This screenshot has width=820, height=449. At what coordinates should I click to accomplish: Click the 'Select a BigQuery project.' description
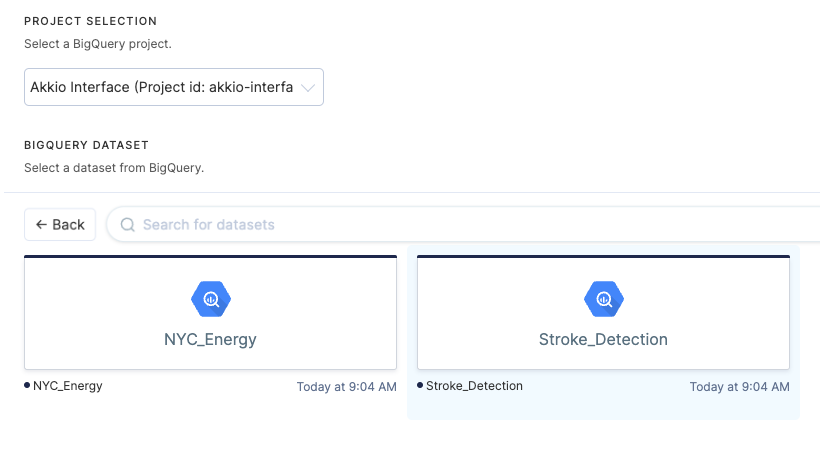point(97,44)
